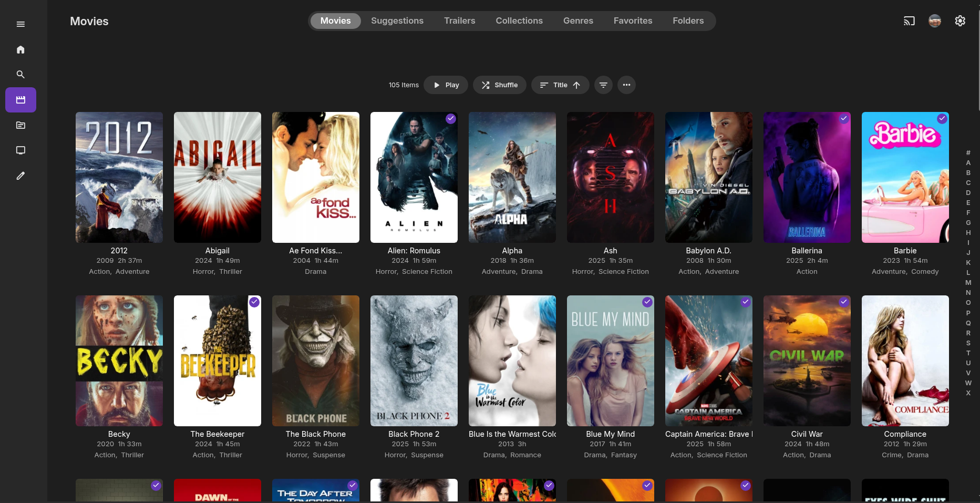Open search from the sidebar magnifier icon
Image resolution: width=980 pixels, height=503 pixels.
(20, 75)
